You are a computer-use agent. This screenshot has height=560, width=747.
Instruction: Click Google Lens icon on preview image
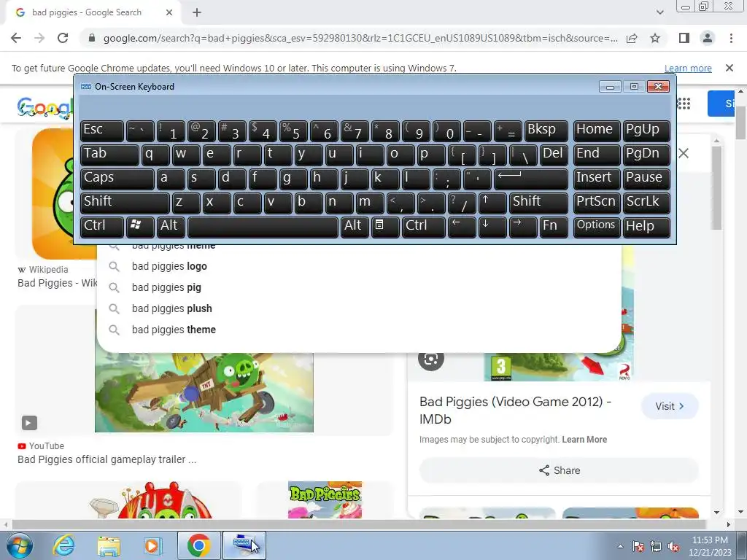[430, 359]
